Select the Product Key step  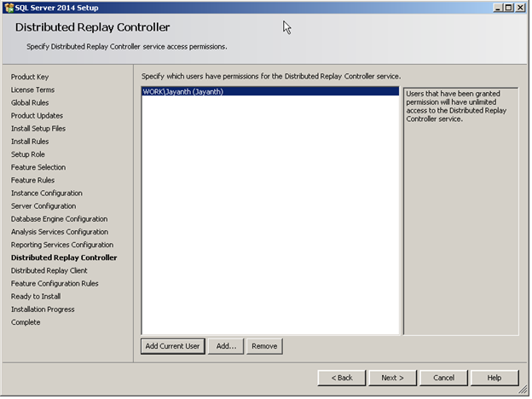click(x=30, y=77)
